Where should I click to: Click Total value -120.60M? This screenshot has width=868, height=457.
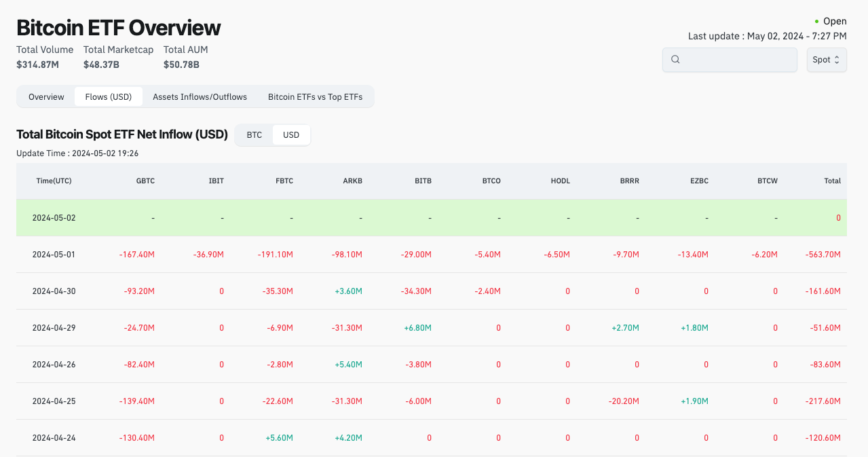pos(823,438)
